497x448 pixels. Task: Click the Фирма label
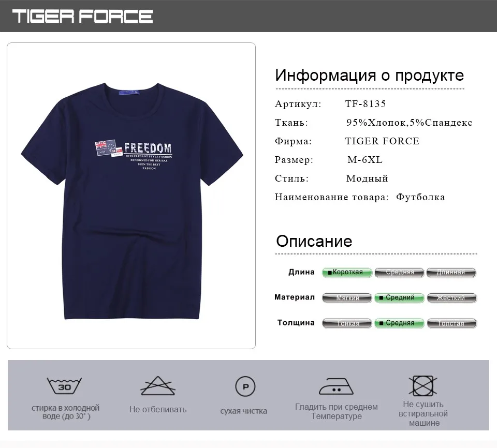pos(293,141)
